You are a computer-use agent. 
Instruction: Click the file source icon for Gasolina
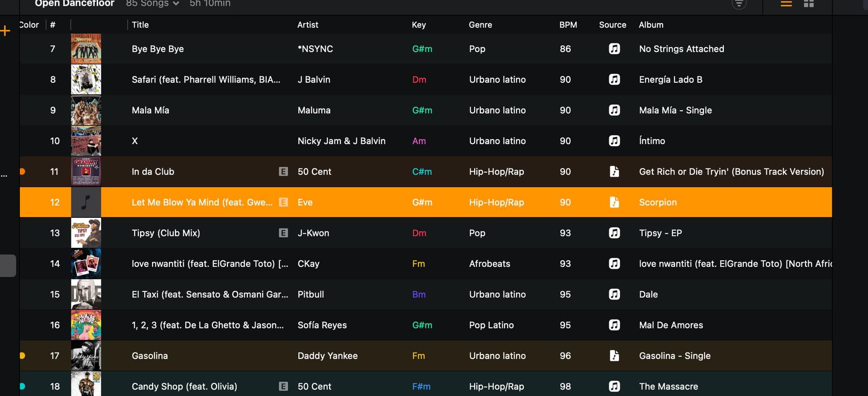(614, 356)
